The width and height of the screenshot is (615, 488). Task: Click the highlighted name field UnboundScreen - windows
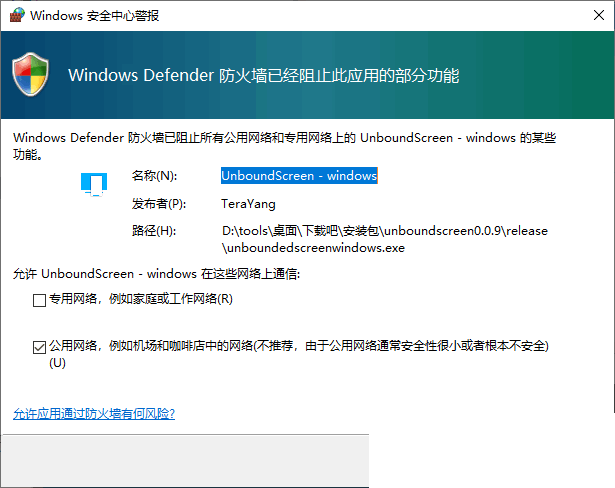coord(299,175)
